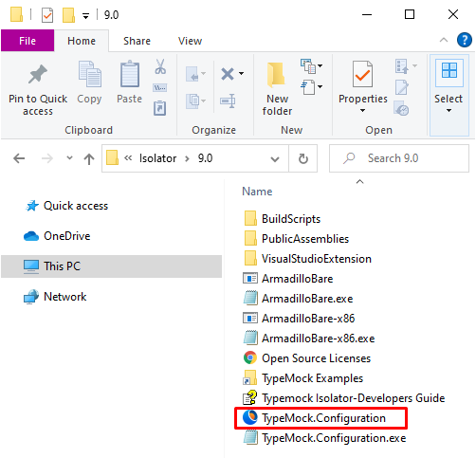This screenshot has height=458, width=476.
Task: Expand the Properties dropdown arrow
Action: (362, 111)
